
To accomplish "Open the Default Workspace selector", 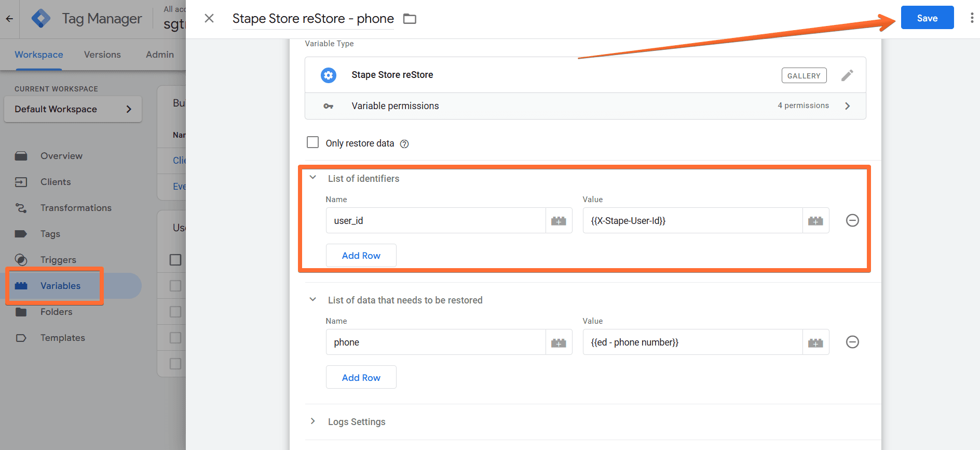I will click(73, 109).
